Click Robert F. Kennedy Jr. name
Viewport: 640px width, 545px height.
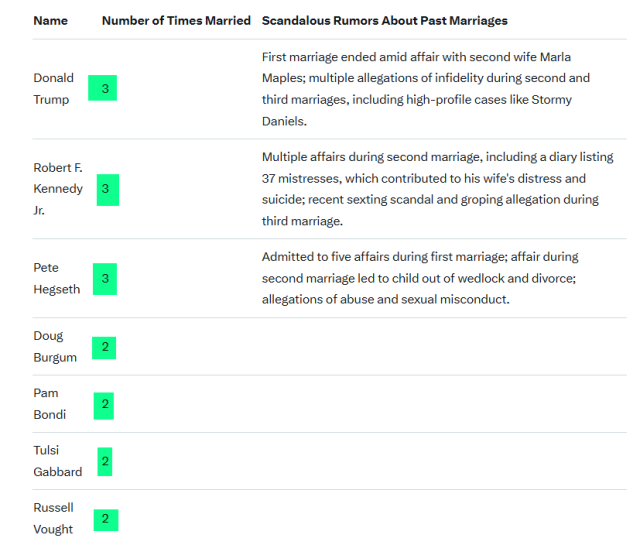(x=57, y=189)
